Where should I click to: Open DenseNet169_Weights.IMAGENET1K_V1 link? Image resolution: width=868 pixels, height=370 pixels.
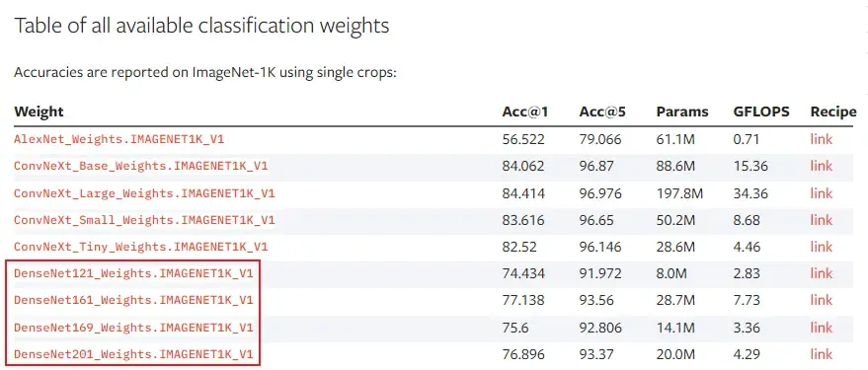tap(133, 328)
